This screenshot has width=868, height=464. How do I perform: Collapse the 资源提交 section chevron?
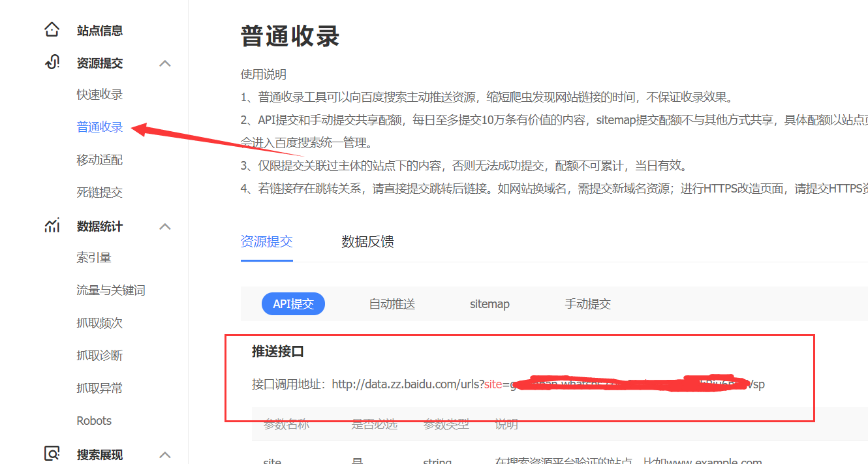(x=165, y=63)
